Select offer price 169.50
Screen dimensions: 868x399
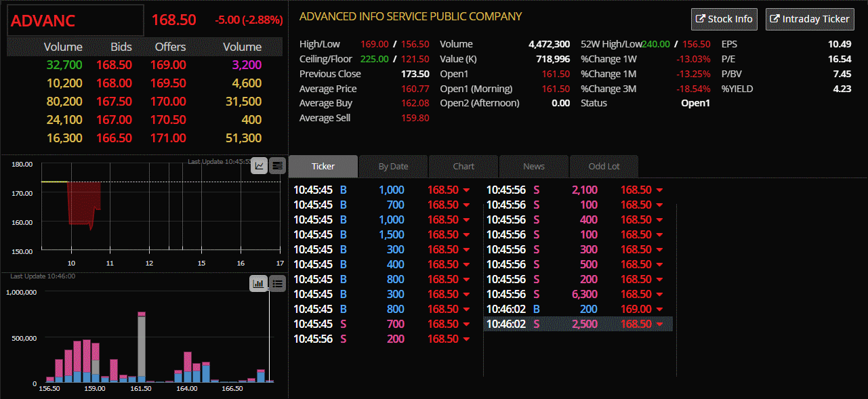coord(169,83)
